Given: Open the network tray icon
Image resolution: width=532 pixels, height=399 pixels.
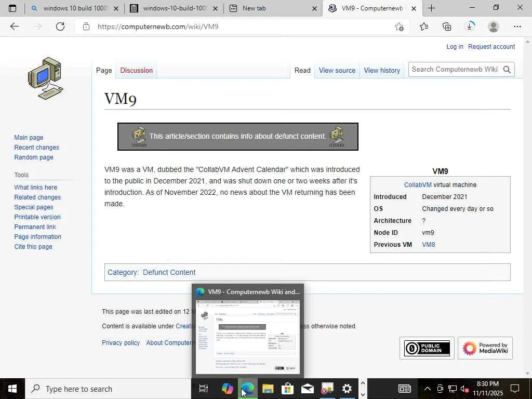Looking at the screenshot, I should coord(453,389).
